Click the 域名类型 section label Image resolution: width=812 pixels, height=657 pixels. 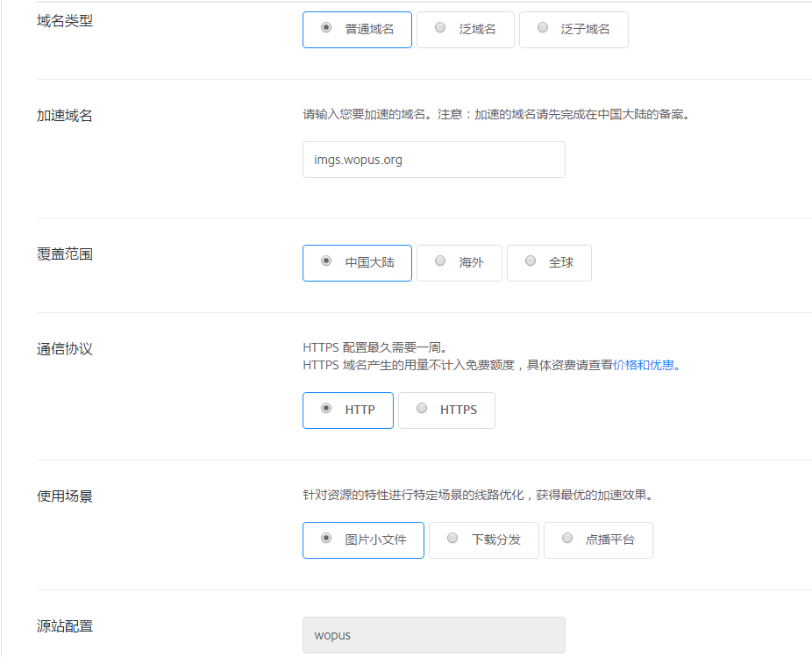(x=65, y=21)
